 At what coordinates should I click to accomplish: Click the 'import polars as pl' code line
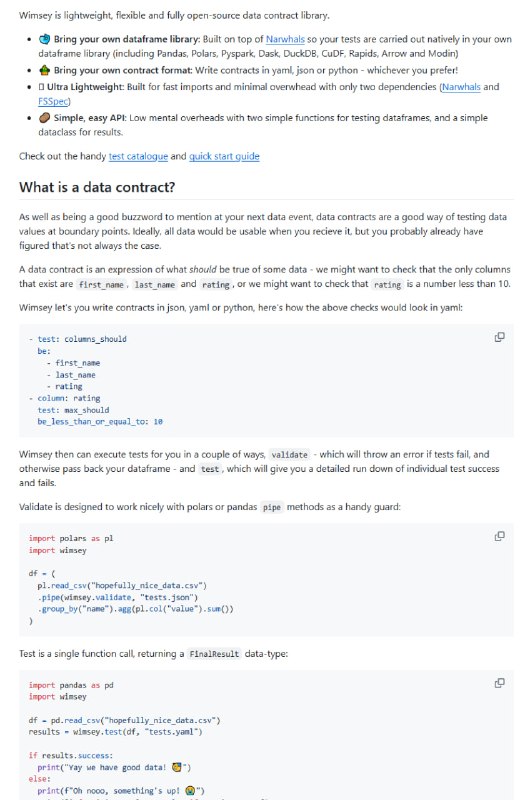tap(71, 538)
